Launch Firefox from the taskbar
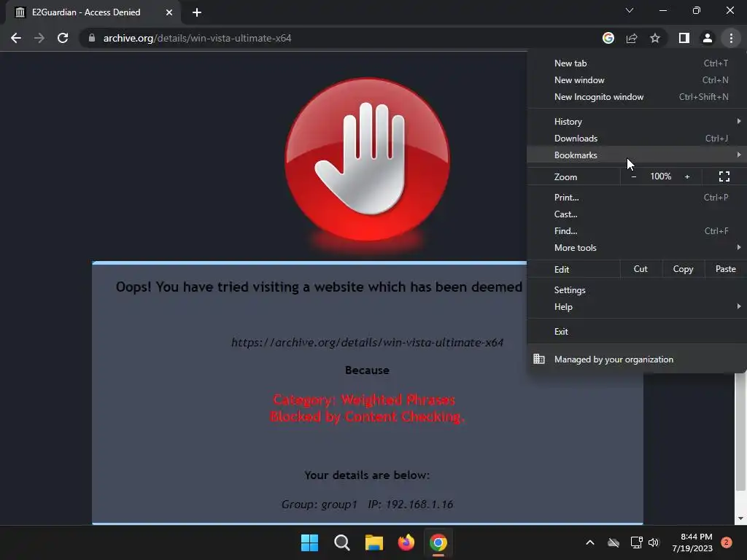Image resolution: width=747 pixels, height=560 pixels. tap(406, 542)
